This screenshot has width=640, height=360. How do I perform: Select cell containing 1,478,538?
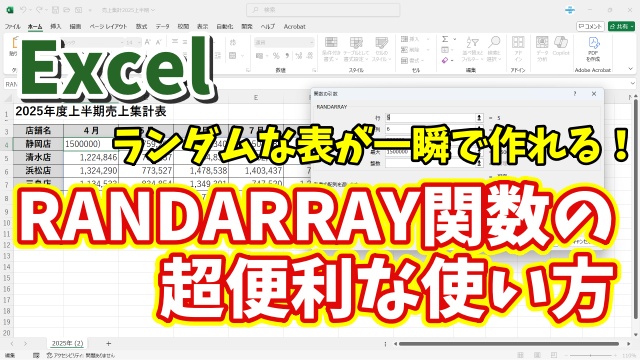coord(201,170)
